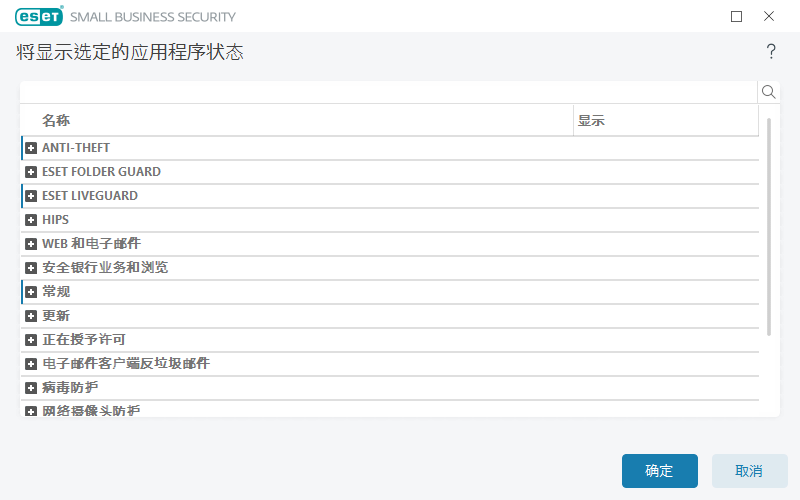Image resolution: width=800 pixels, height=500 pixels.
Task: Click the search magnifier icon
Action: point(769,92)
